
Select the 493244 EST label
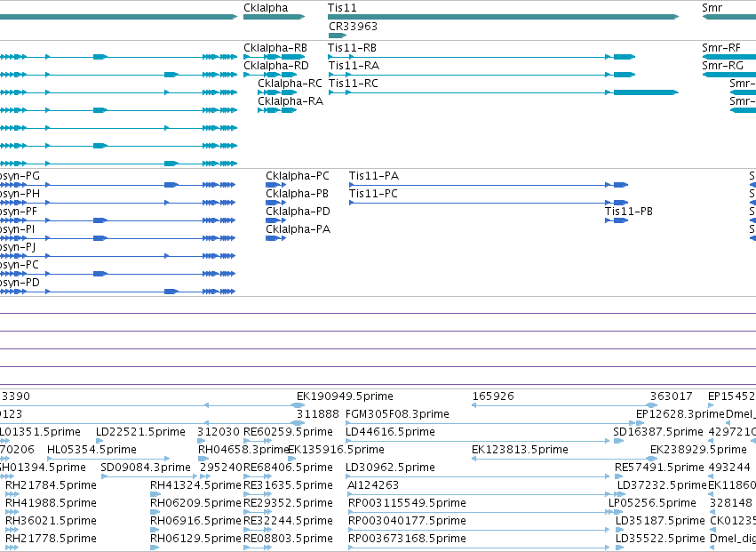[x=729, y=468]
